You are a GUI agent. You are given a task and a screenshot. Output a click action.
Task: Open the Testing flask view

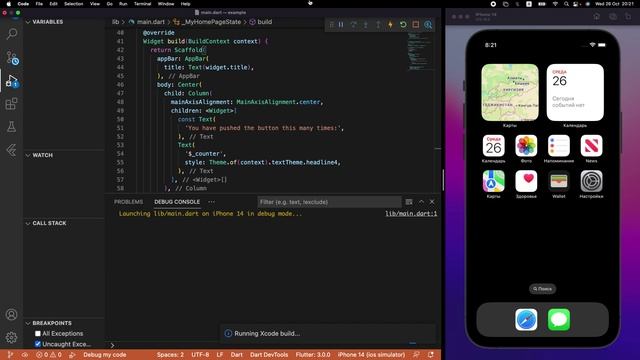[11, 127]
